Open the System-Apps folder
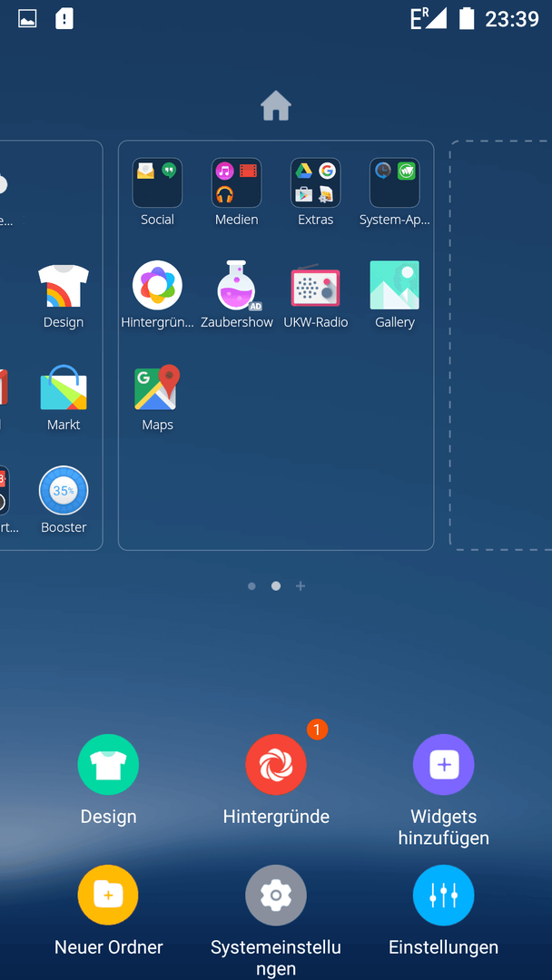 [x=394, y=182]
